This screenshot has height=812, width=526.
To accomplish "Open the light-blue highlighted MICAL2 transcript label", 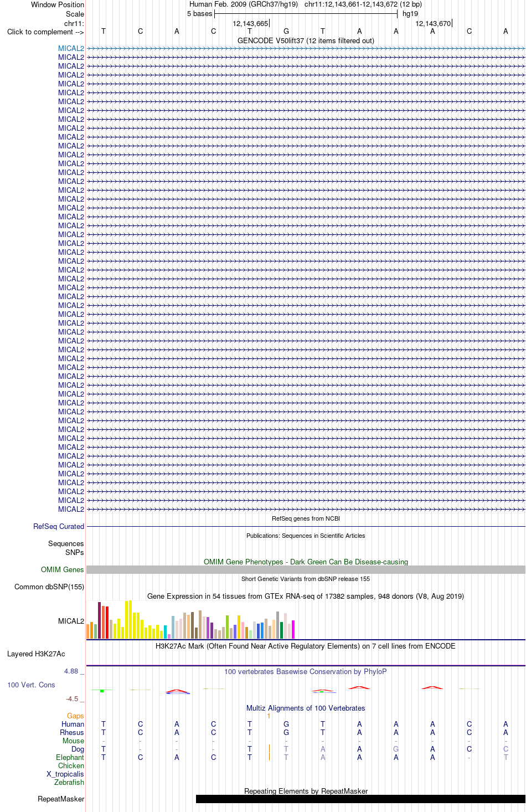I will pos(71,48).
